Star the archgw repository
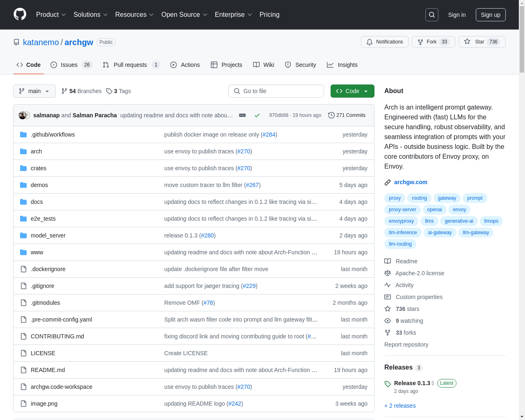Viewport: 525px width, 420px height. 482,42
